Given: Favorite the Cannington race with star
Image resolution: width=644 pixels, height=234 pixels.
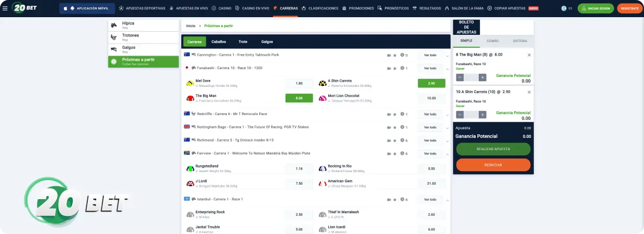Looking at the screenshot, I should pos(395,55).
